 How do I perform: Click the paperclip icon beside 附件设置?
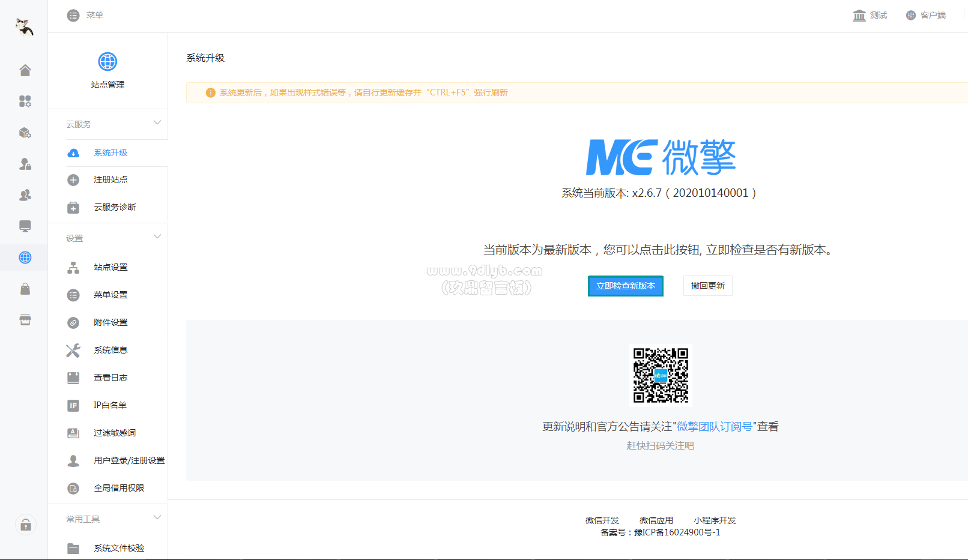coord(73,323)
